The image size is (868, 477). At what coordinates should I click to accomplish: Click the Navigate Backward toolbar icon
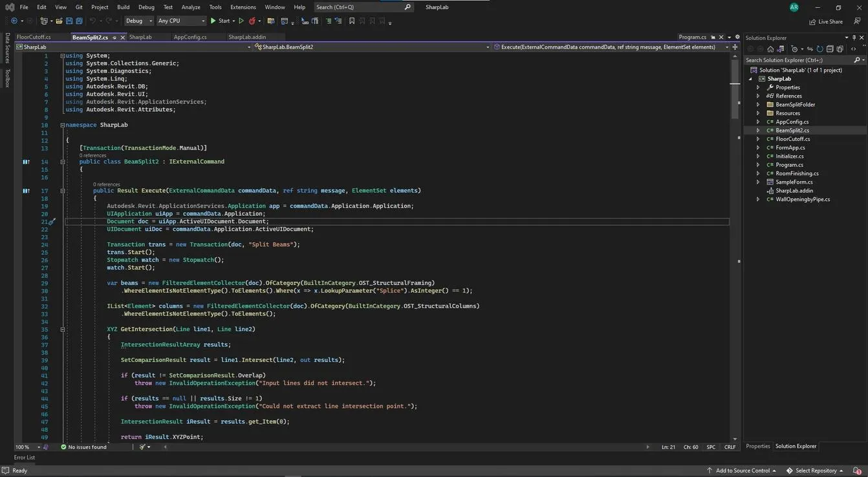click(x=14, y=21)
